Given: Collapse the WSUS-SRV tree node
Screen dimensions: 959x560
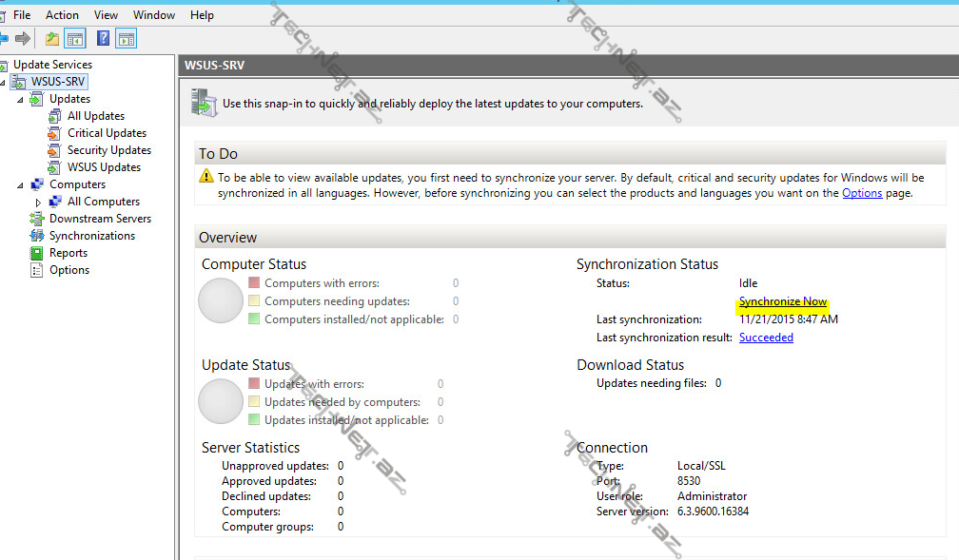Looking at the screenshot, I should point(3,83).
